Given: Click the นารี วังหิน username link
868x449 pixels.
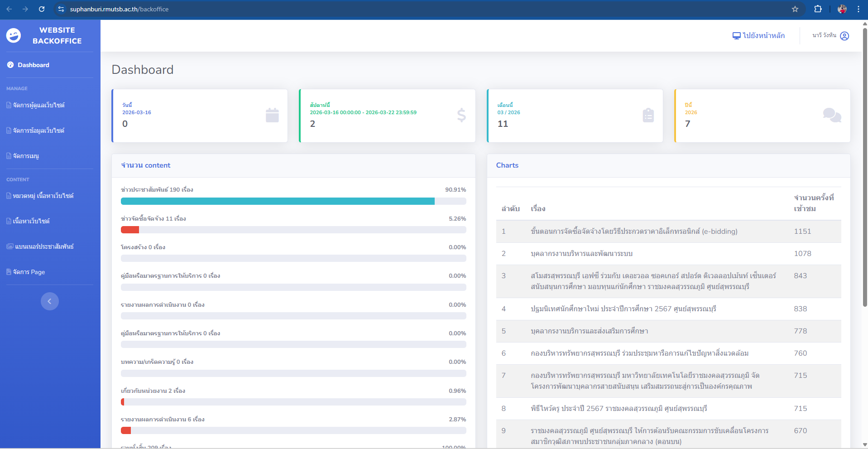Looking at the screenshot, I should [824, 35].
